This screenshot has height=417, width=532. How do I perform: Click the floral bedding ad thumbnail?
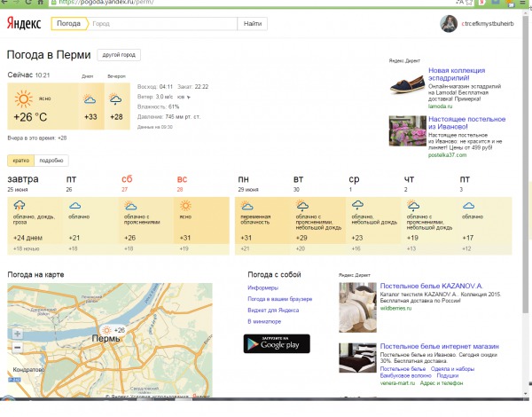tap(408, 130)
